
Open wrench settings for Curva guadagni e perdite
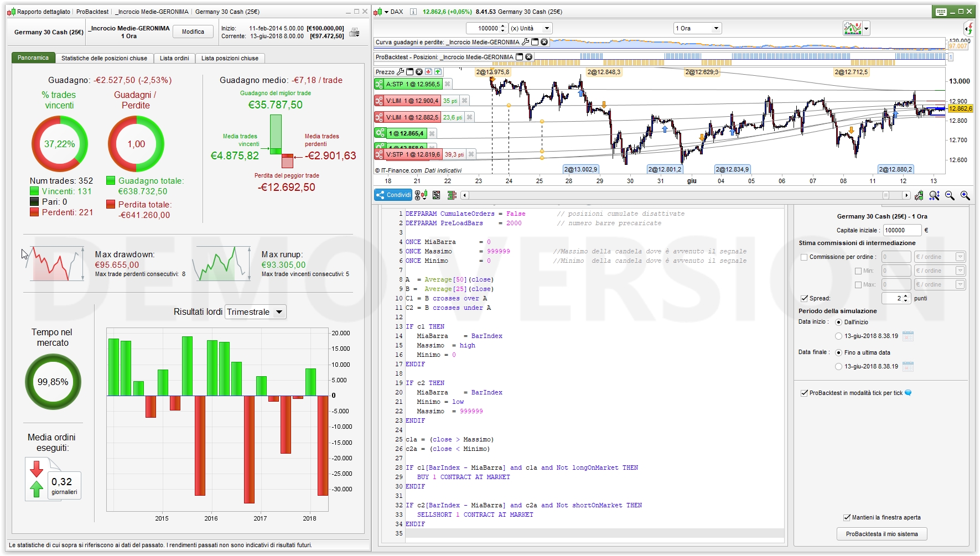tap(526, 42)
